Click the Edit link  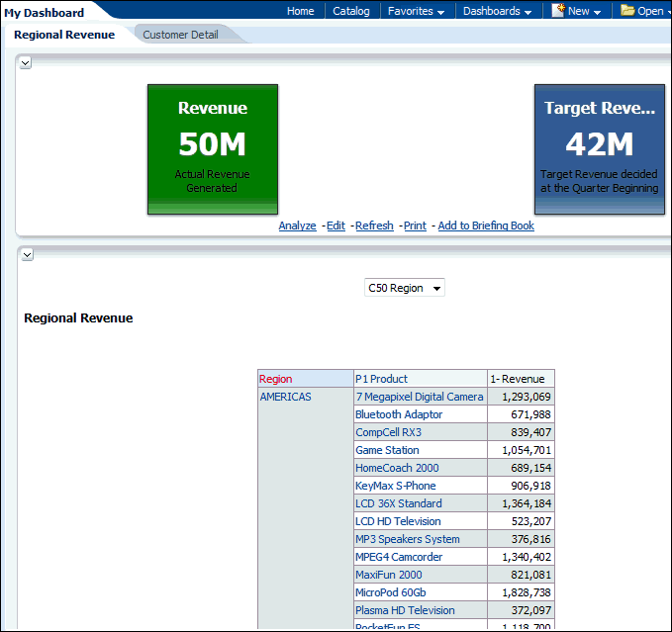click(x=336, y=226)
